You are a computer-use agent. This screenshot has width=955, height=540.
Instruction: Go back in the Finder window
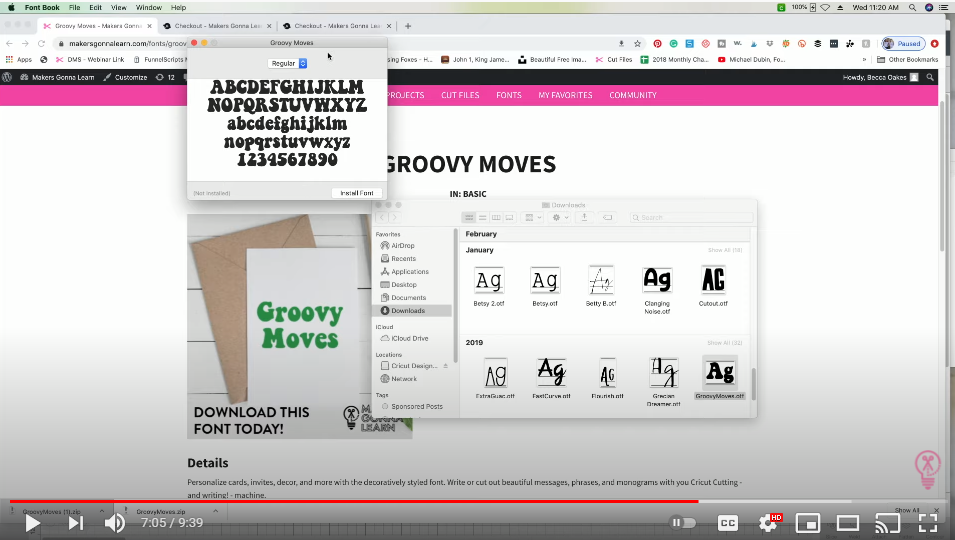[382, 217]
